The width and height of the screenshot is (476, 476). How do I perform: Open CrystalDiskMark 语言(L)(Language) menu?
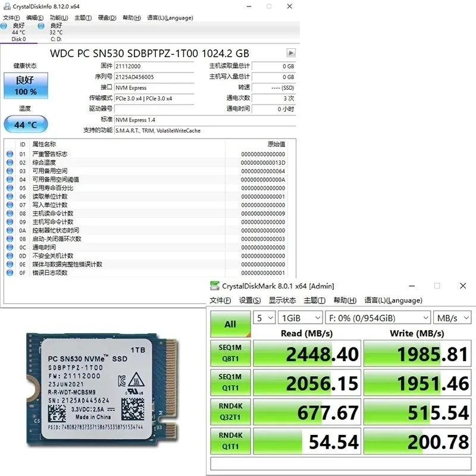coord(393,300)
